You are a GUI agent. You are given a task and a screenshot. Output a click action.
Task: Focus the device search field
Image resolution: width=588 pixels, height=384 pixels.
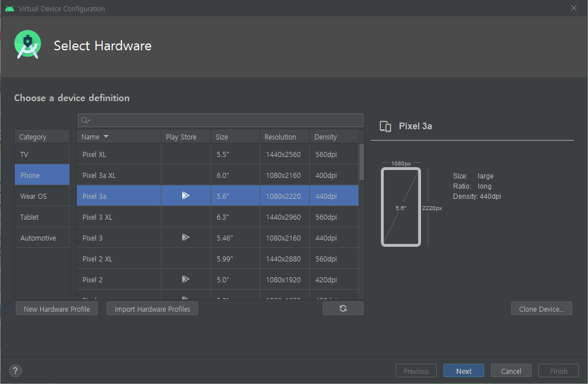(221, 120)
